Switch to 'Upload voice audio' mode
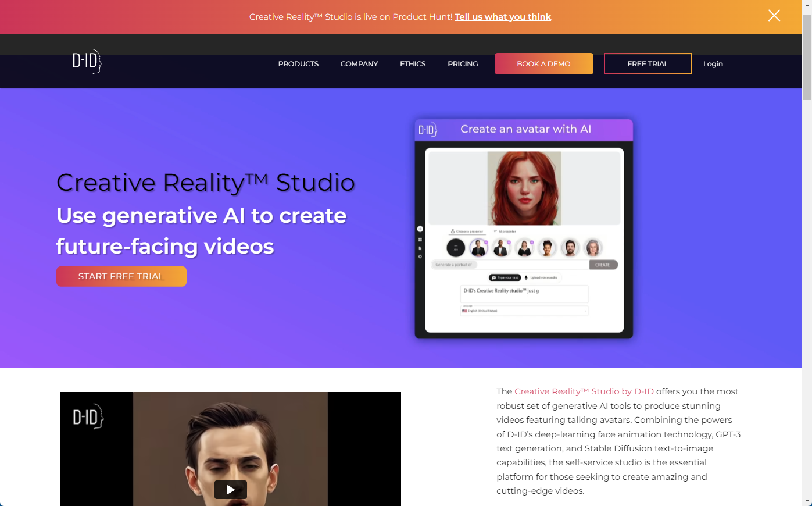812x506 pixels. 543,277
